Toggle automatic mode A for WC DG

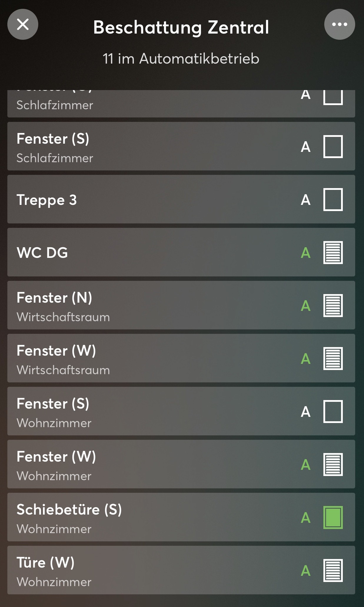click(x=306, y=253)
